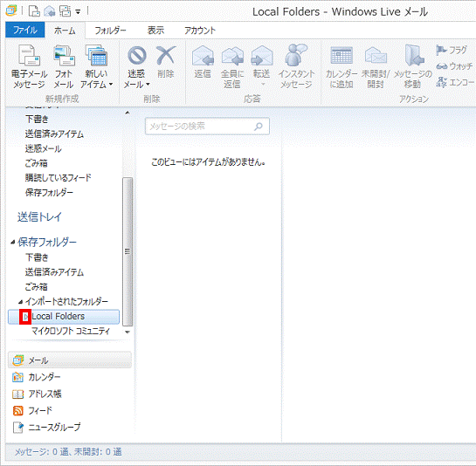Switch to the アカウント tab
Screen dimensions: 476x466
pos(200,31)
